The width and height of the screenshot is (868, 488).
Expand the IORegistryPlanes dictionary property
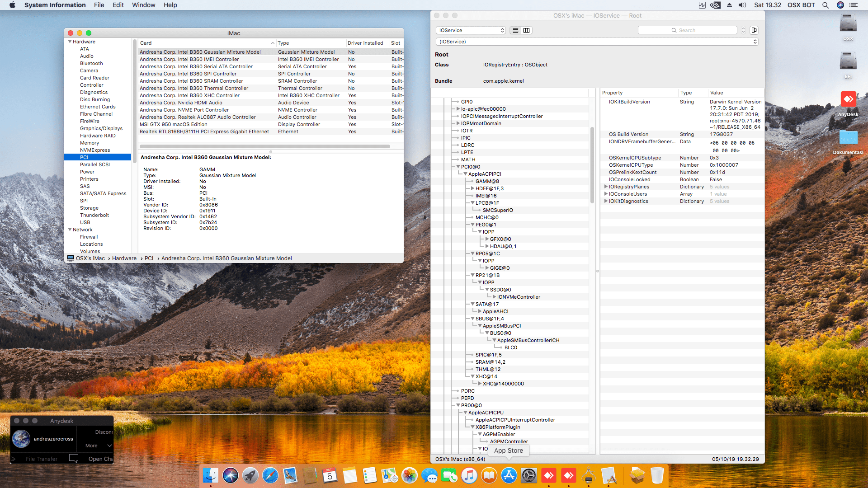pyautogui.click(x=606, y=187)
